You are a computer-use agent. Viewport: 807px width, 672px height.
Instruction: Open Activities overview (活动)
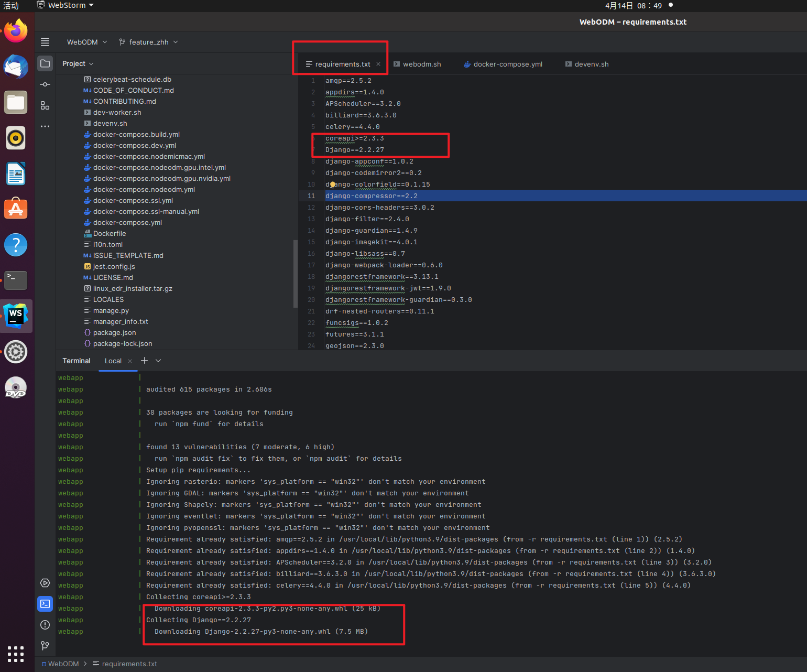pyautogui.click(x=11, y=5)
